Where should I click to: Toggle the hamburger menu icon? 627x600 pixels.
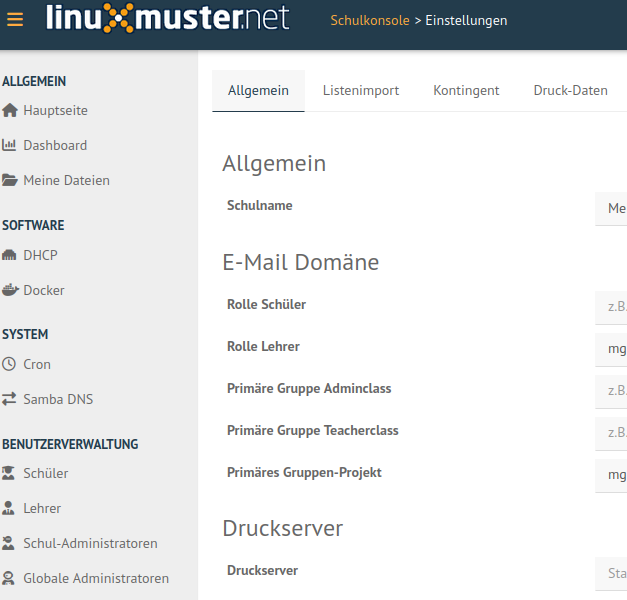[15, 19]
